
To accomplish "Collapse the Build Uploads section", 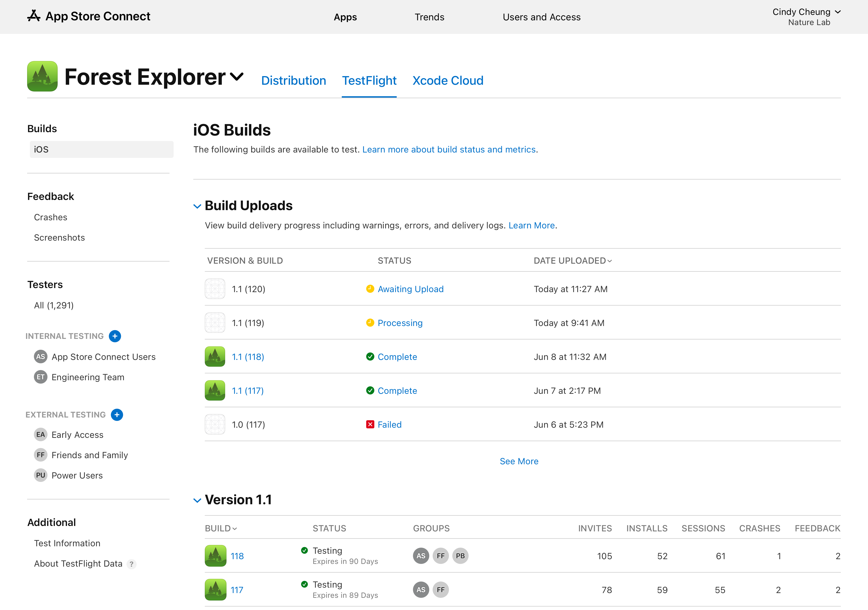I will pos(197,206).
